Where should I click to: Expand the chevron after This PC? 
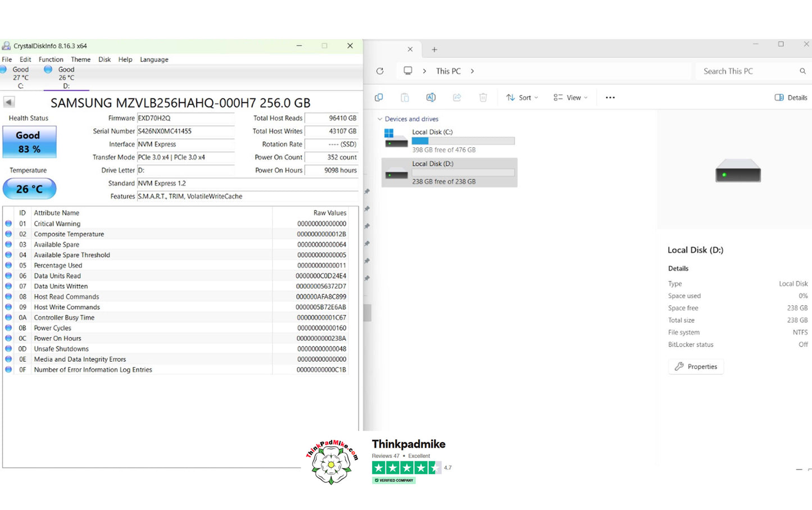tap(473, 71)
